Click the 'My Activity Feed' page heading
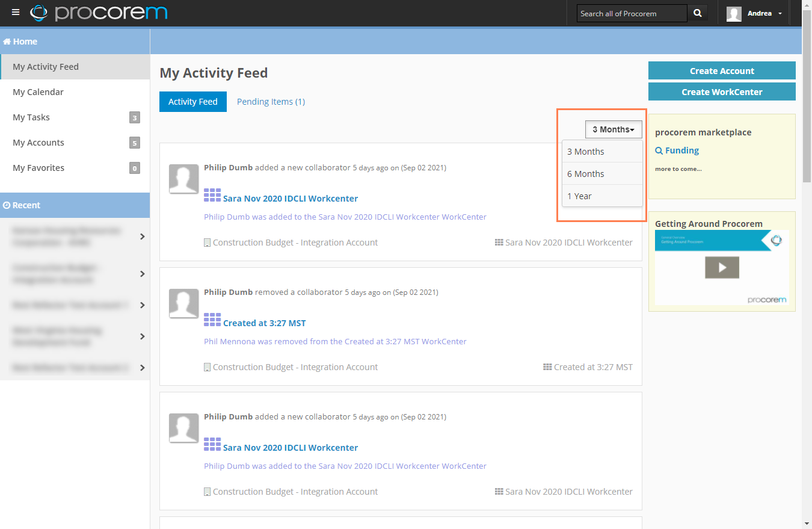The width and height of the screenshot is (812, 529). pos(214,73)
